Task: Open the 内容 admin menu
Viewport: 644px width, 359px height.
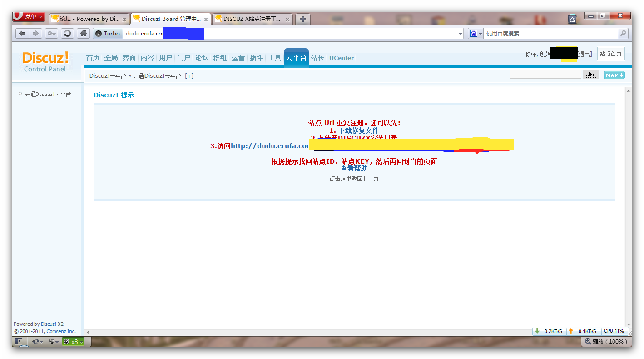Action: (148, 58)
